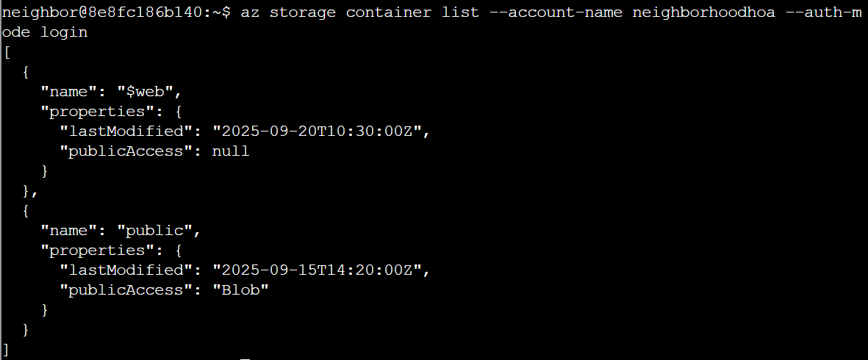The width and height of the screenshot is (868, 360).
Task: Click the "Blob" publicAccess value
Action: tap(240, 290)
